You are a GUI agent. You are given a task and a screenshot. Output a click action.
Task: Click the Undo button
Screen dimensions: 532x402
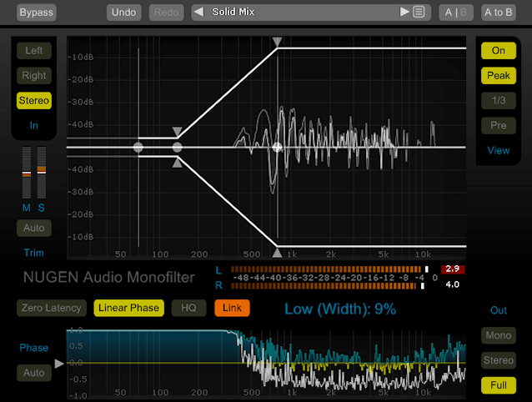tap(124, 13)
